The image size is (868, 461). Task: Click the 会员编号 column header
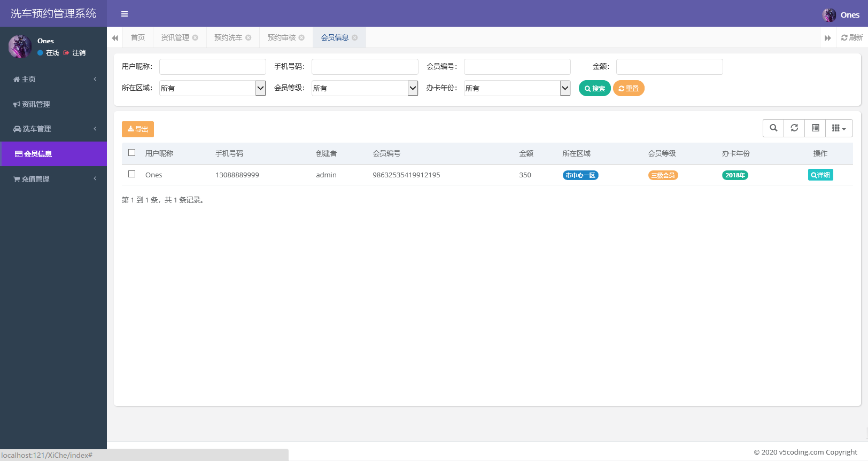[386, 153]
